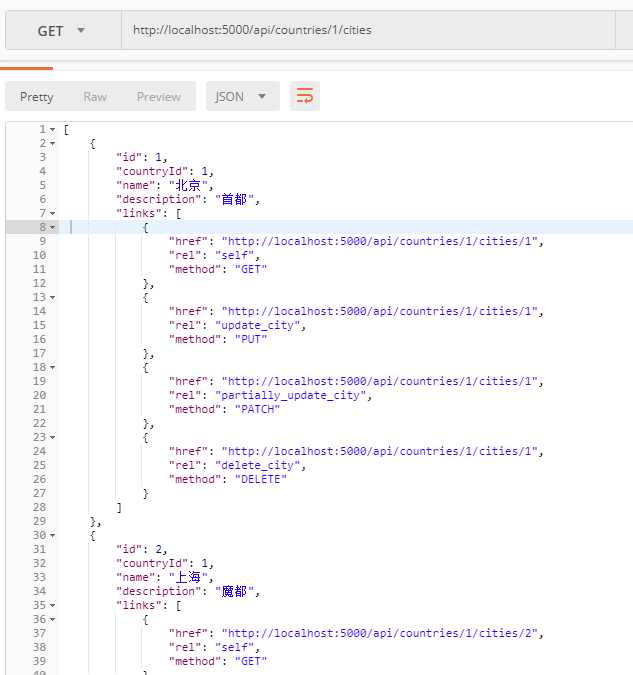Click the description value "魔都"
The image size is (633, 675).
(x=234, y=591)
